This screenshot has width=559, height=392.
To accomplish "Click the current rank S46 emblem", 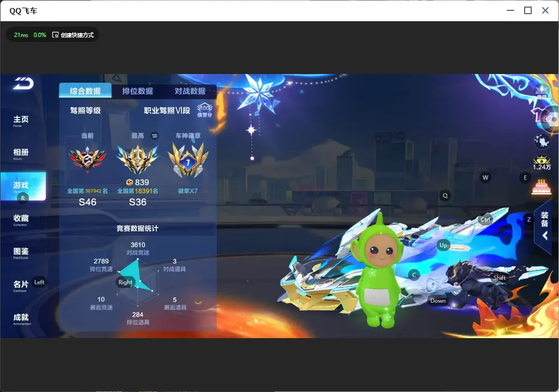I will click(x=87, y=160).
